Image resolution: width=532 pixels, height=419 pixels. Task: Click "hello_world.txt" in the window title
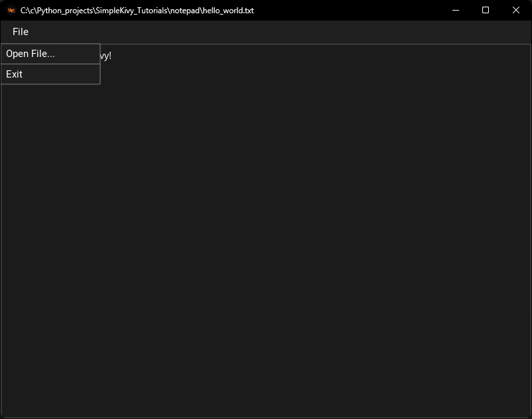[x=228, y=11]
